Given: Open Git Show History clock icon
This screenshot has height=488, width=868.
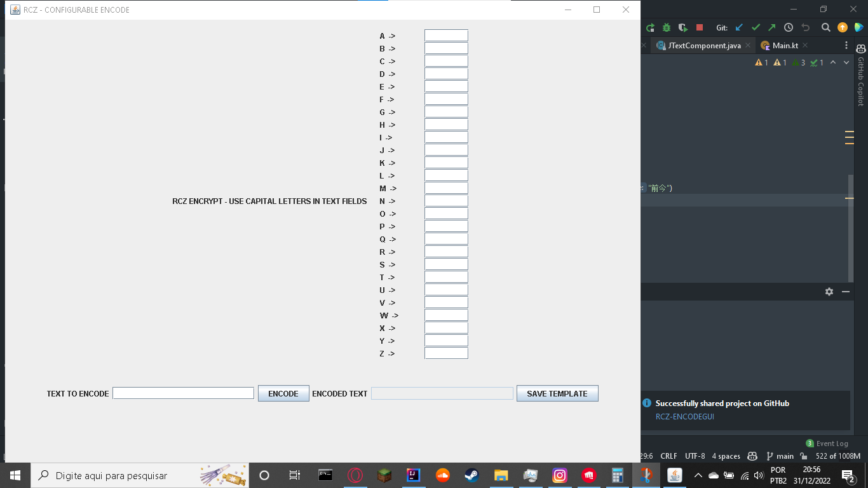Looking at the screenshot, I should (x=789, y=27).
